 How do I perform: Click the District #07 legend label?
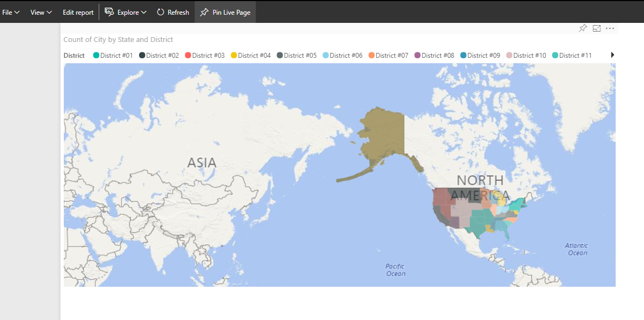point(392,56)
